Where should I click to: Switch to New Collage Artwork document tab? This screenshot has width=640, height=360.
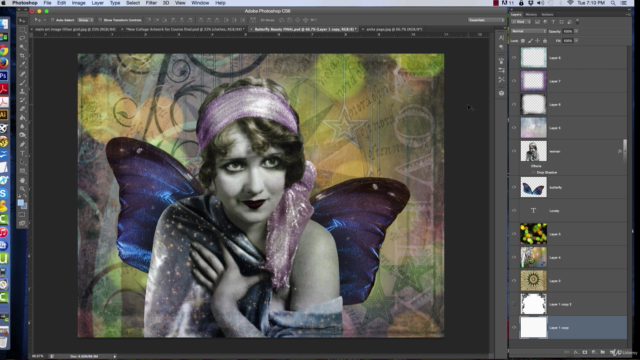tap(184, 29)
